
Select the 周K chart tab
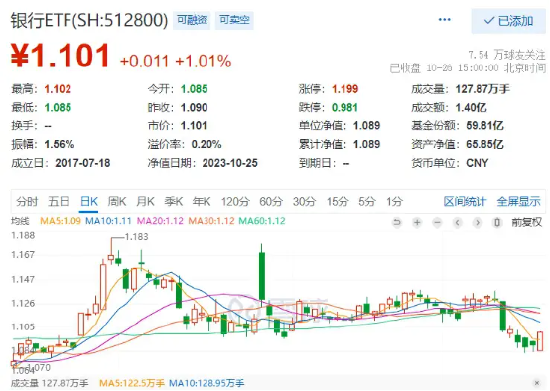pos(117,202)
